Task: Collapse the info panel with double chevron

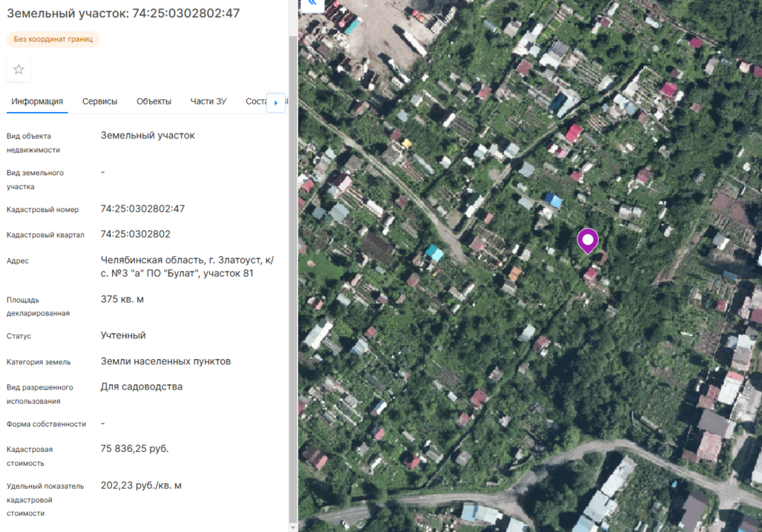Action: (312, 4)
